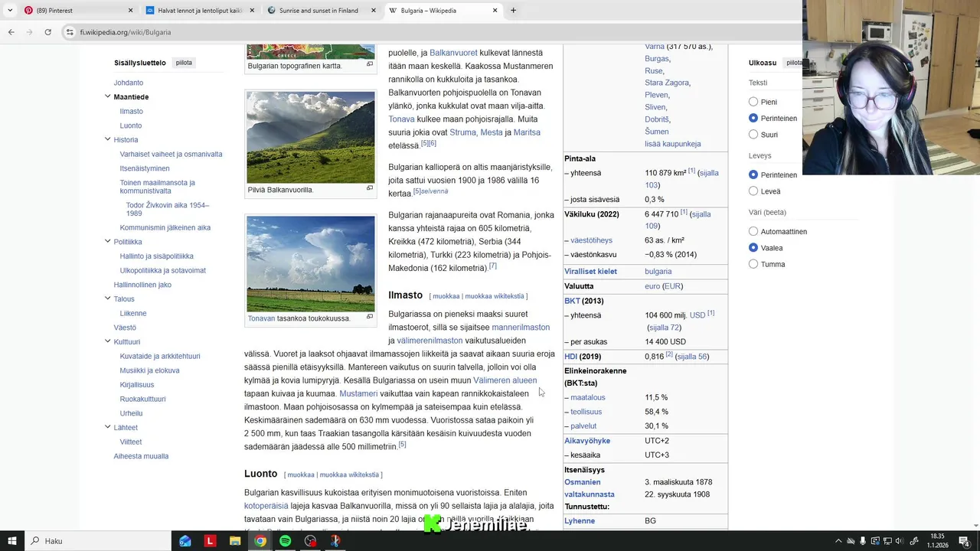Collapse the Historia section in the contents

coord(107,139)
